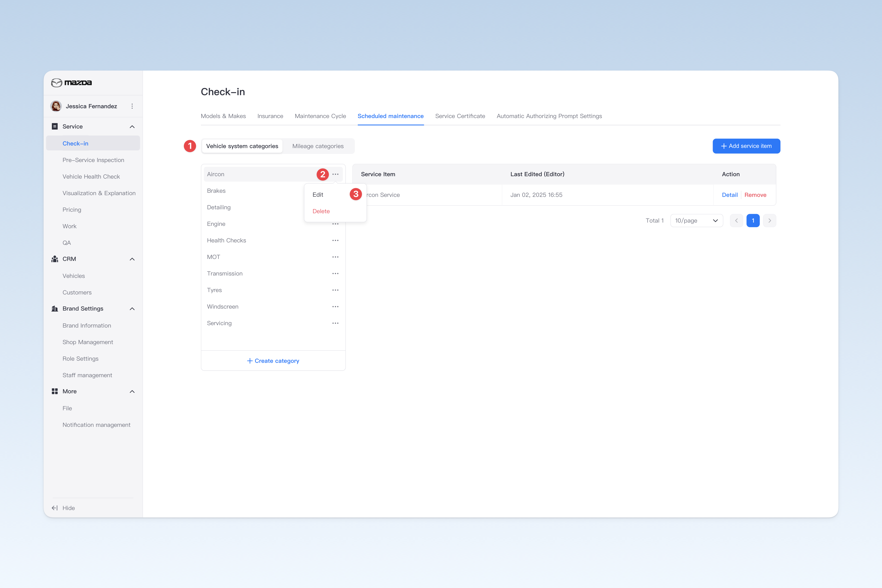Open the Tyres category more-options menu
This screenshot has width=882, height=588.
[x=335, y=290]
